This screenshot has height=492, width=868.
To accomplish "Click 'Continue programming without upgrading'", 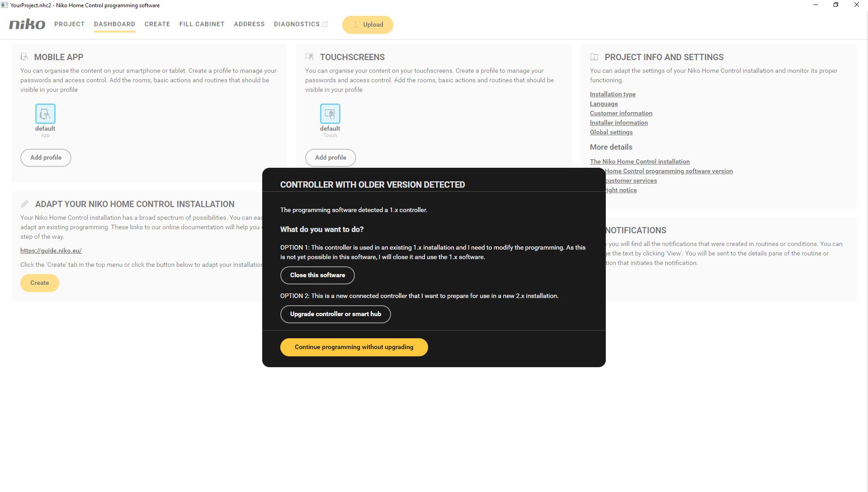I will [354, 347].
